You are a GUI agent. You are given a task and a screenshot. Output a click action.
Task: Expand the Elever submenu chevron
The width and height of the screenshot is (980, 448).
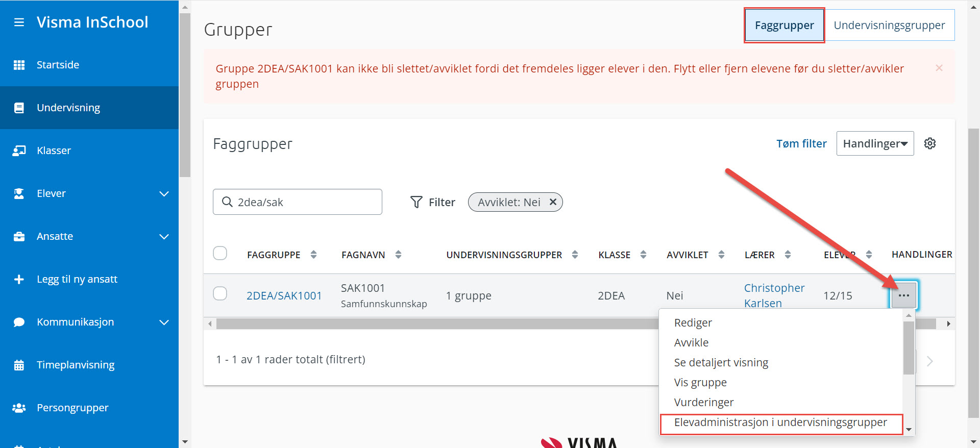[164, 193]
